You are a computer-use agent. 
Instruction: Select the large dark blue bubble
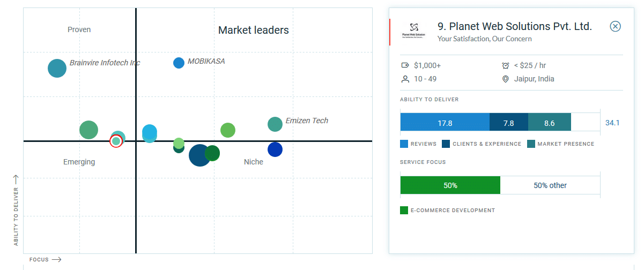coord(199,155)
